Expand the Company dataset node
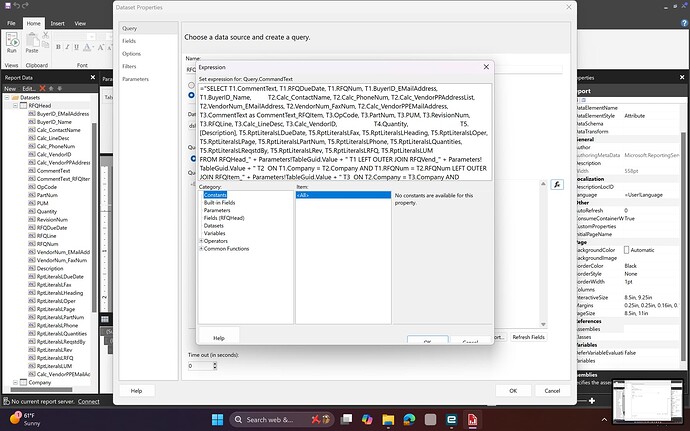The image size is (690, 431). [x=15, y=383]
